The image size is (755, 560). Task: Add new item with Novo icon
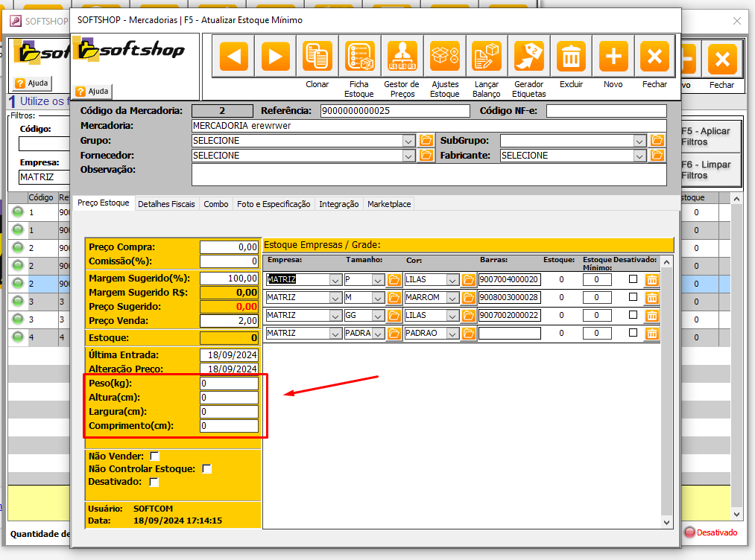(x=613, y=57)
